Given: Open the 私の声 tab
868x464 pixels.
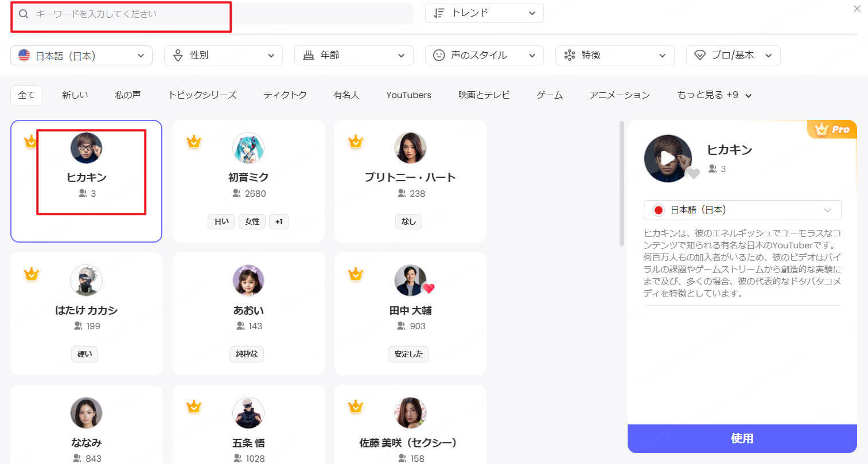Looking at the screenshot, I should 128,95.
